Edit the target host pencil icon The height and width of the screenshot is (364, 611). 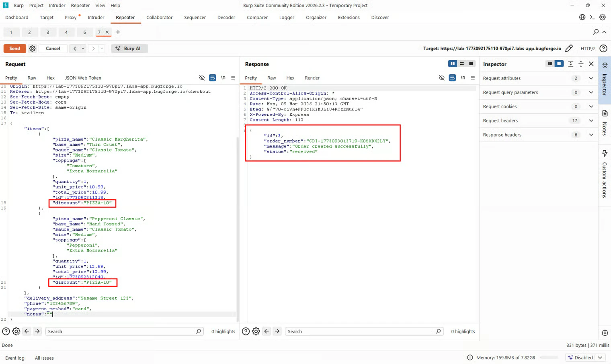coord(569,49)
